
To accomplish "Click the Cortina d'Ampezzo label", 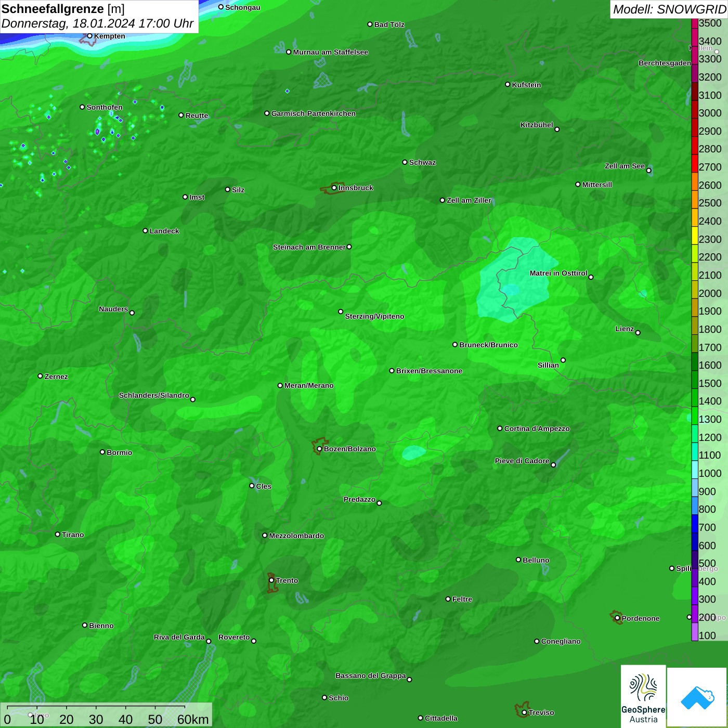I will click(537, 428).
